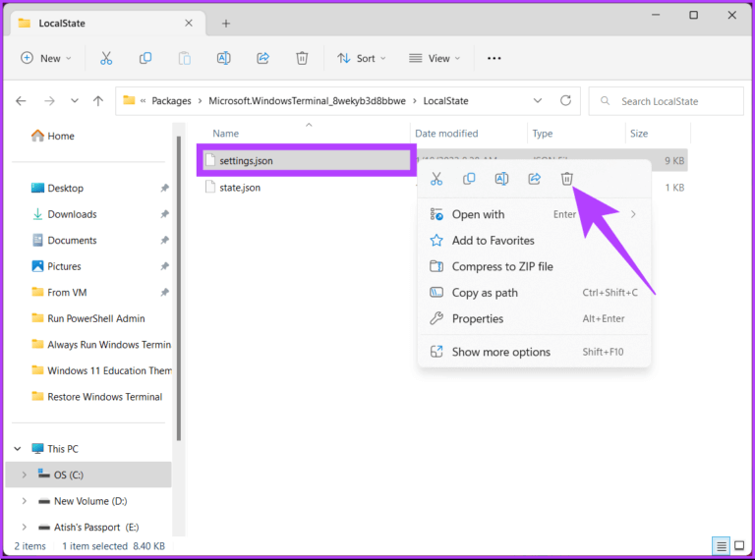This screenshot has width=755, height=560.
Task: Select New Volume (D:)
Action: pos(83,501)
